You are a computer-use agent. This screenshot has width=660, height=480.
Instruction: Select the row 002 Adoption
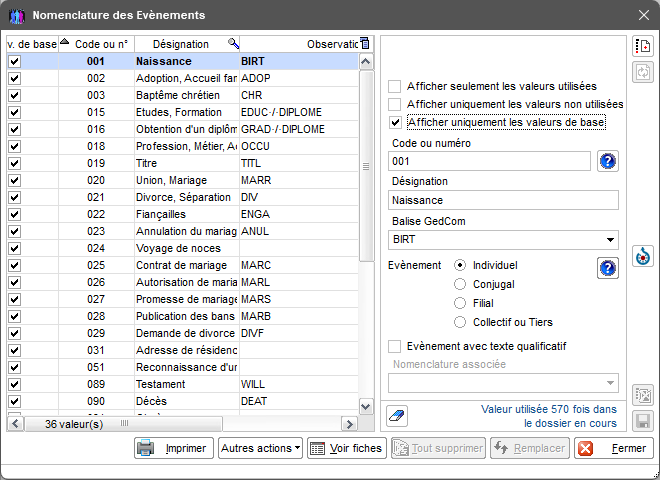183,78
